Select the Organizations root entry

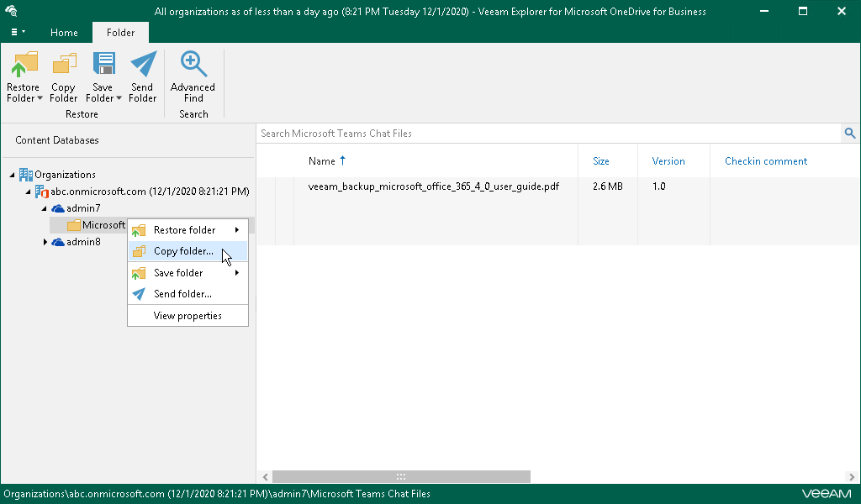coord(65,175)
